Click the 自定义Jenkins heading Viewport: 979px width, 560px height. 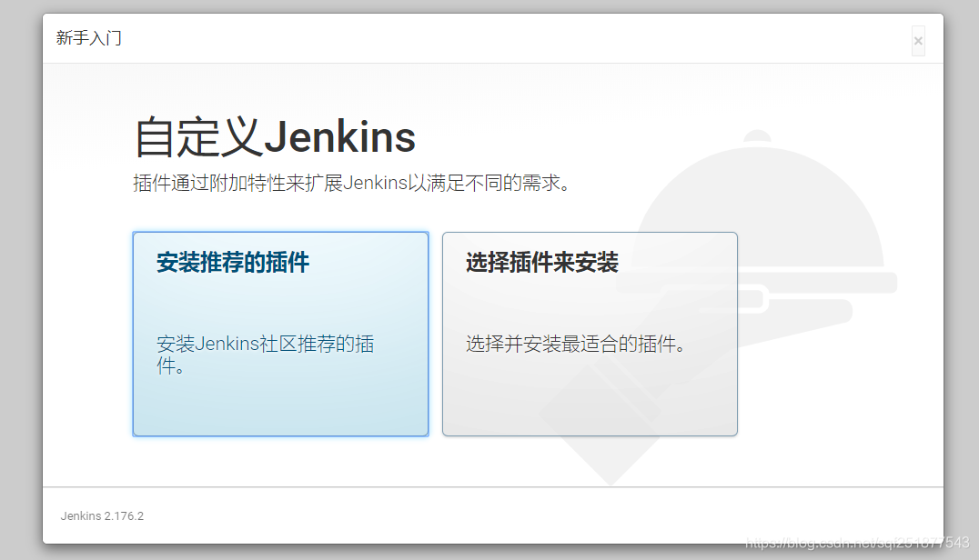coord(275,136)
